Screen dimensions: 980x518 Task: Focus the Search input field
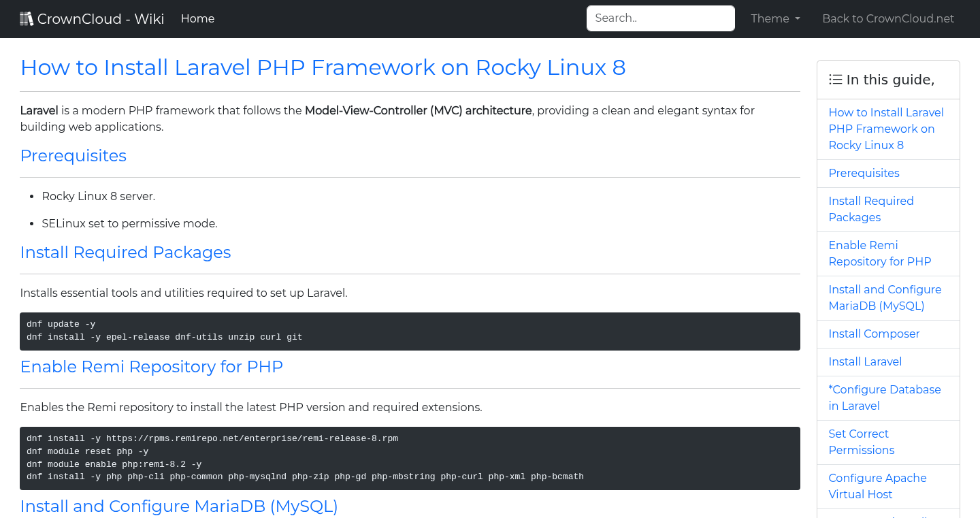tap(660, 18)
